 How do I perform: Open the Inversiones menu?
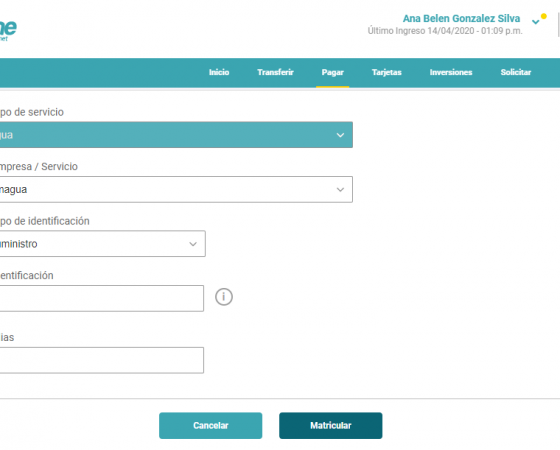click(x=451, y=72)
